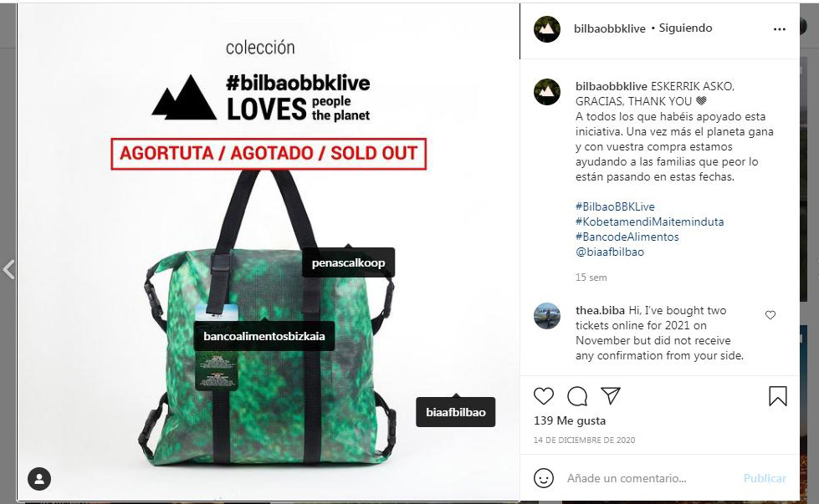This screenshot has height=504, width=819.
Task: Share post via paper plane icon
Action: click(611, 396)
